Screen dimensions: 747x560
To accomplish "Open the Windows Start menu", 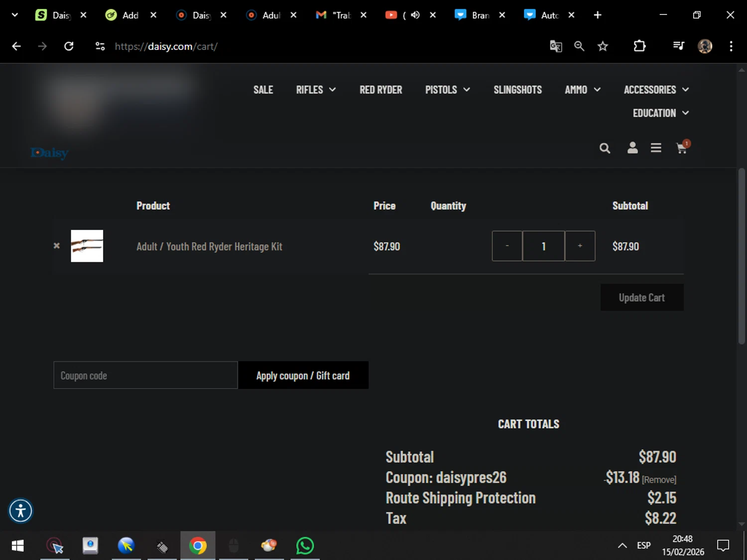I will point(17,546).
